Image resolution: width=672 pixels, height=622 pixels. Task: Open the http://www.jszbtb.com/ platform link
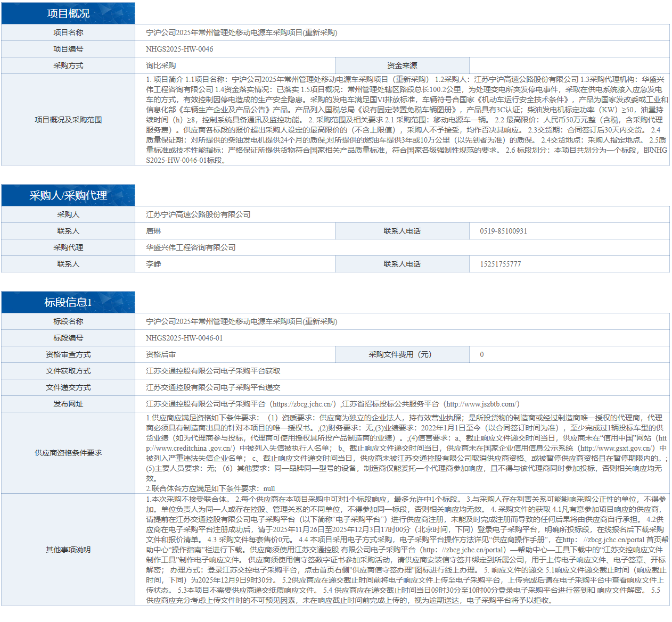tap(481, 404)
